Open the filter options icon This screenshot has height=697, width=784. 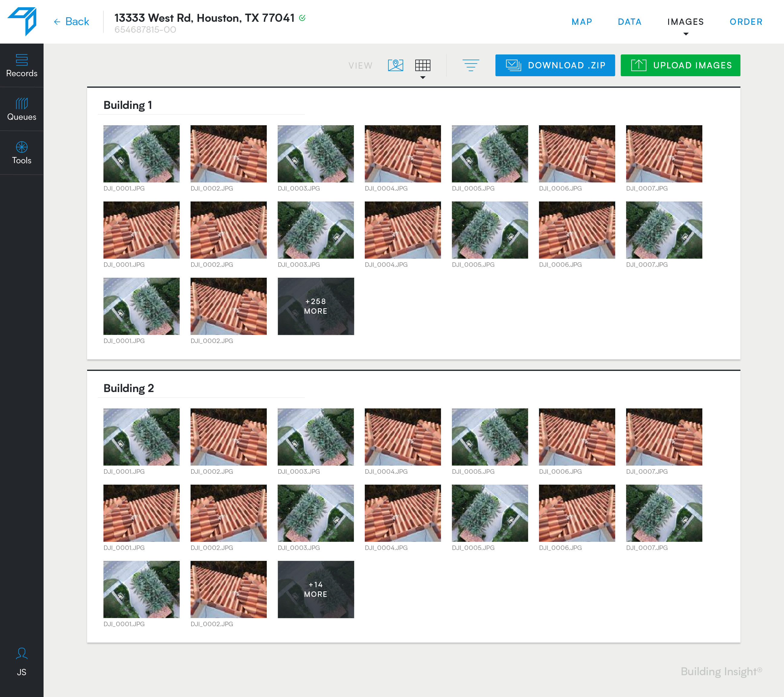click(471, 65)
